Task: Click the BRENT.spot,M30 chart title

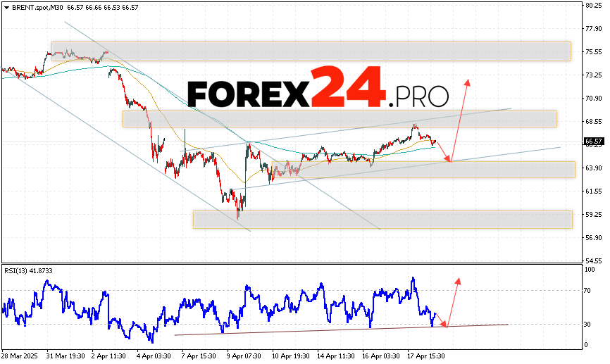Action: [x=37, y=6]
